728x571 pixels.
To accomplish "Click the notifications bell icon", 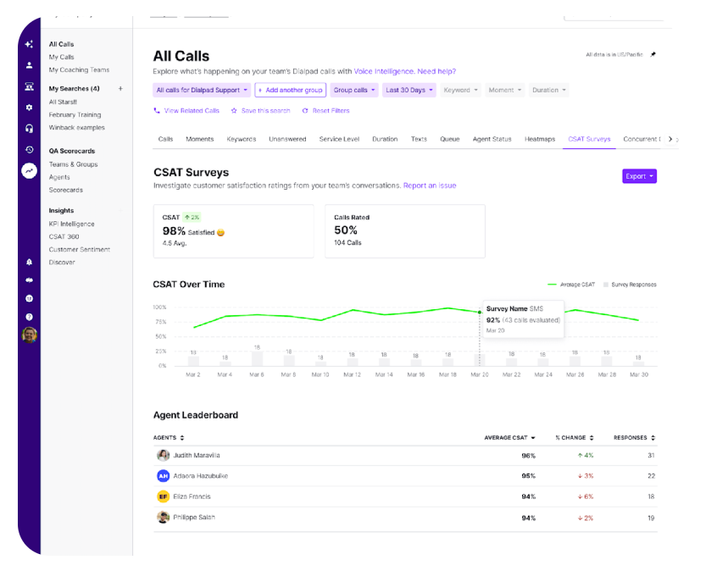I will click(x=30, y=262).
